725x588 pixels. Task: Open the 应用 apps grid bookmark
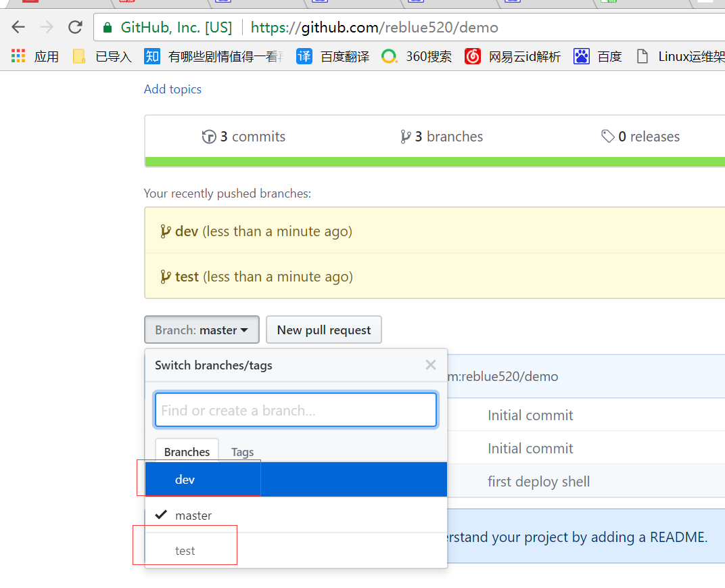(x=35, y=56)
